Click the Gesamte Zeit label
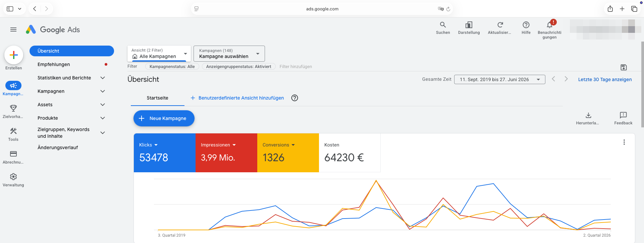The height and width of the screenshot is (243, 644). [x=437, y=79]
